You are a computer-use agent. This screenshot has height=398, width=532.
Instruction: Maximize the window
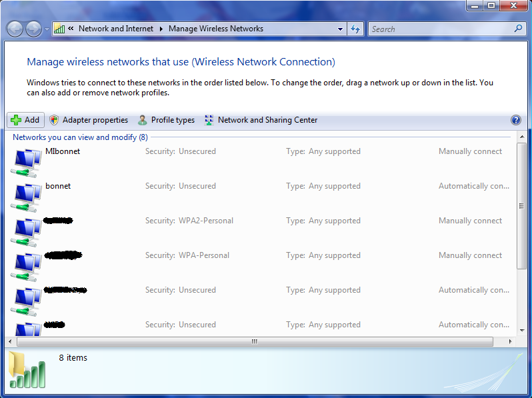pyautogui.click(x=491, y=6)
